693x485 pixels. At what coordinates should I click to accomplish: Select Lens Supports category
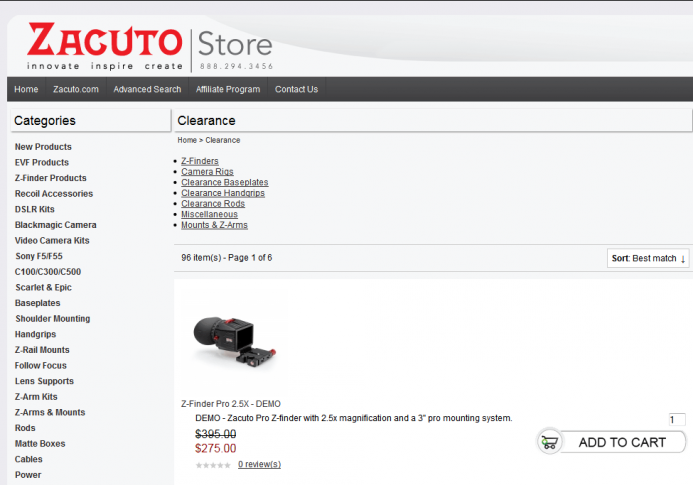(x=44, y=381)
